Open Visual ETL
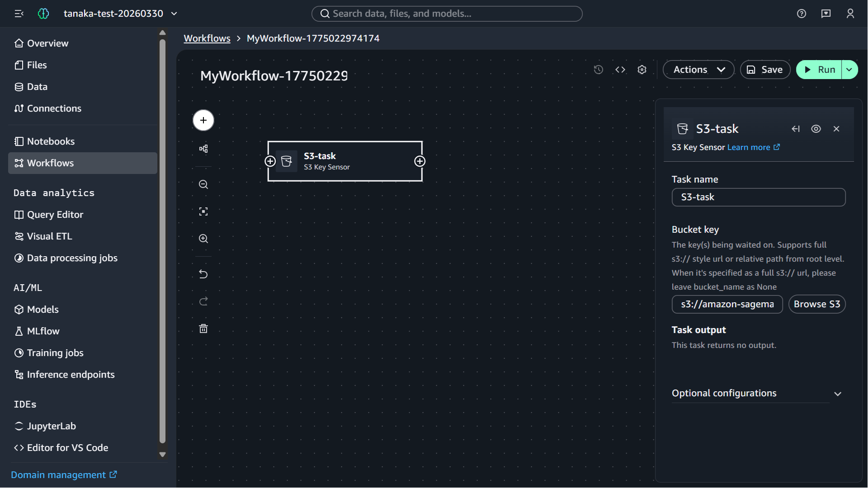868x488 pixels. click(83, 236)
